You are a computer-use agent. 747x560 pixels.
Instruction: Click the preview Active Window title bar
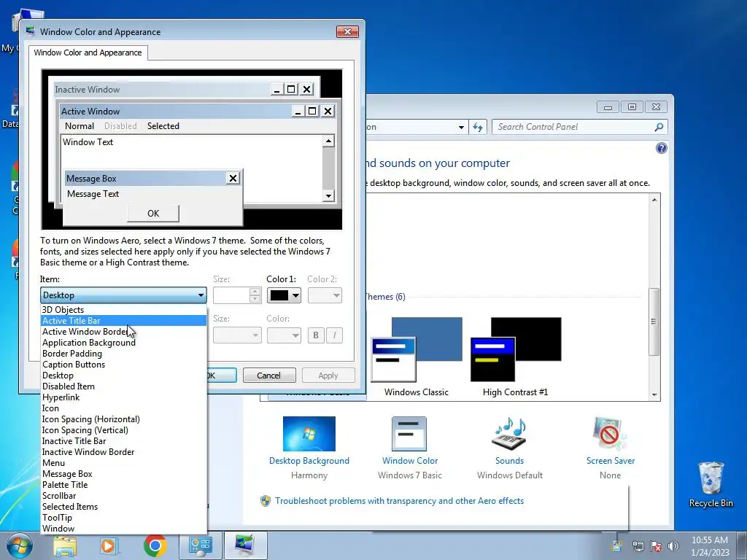coord(175,112)
